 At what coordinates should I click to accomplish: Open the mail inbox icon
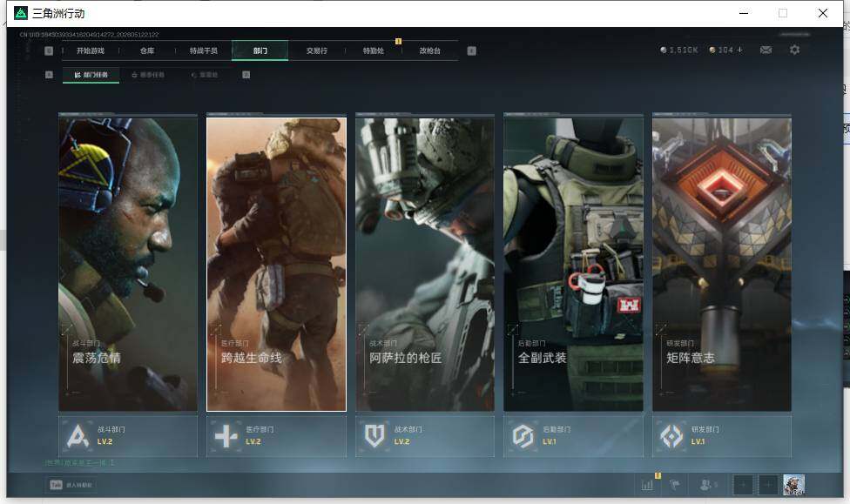click(x=766, y=50)
